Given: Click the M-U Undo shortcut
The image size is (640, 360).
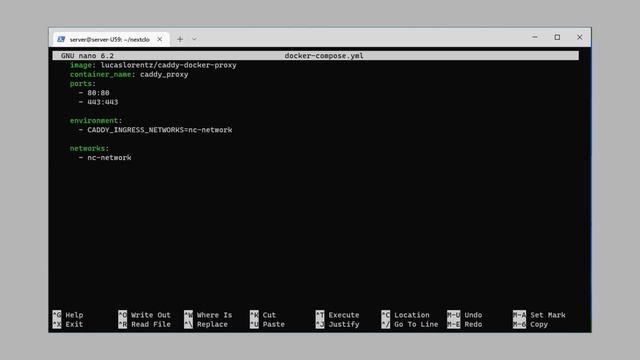Looking at the screenshot, I should click(x=465, y=315).
